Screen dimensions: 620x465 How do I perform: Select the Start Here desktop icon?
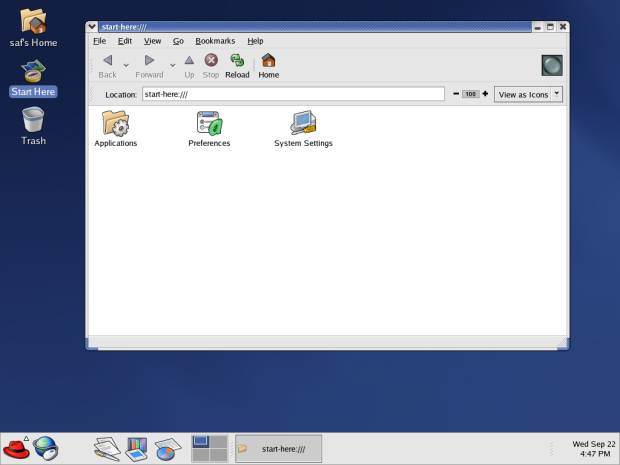coord(33,78)
